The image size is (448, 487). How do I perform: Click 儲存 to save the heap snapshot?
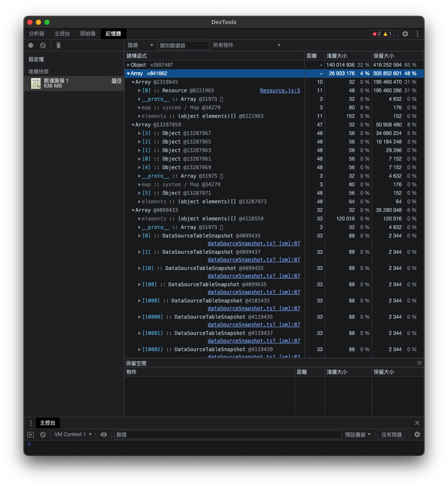pos(116,81)
